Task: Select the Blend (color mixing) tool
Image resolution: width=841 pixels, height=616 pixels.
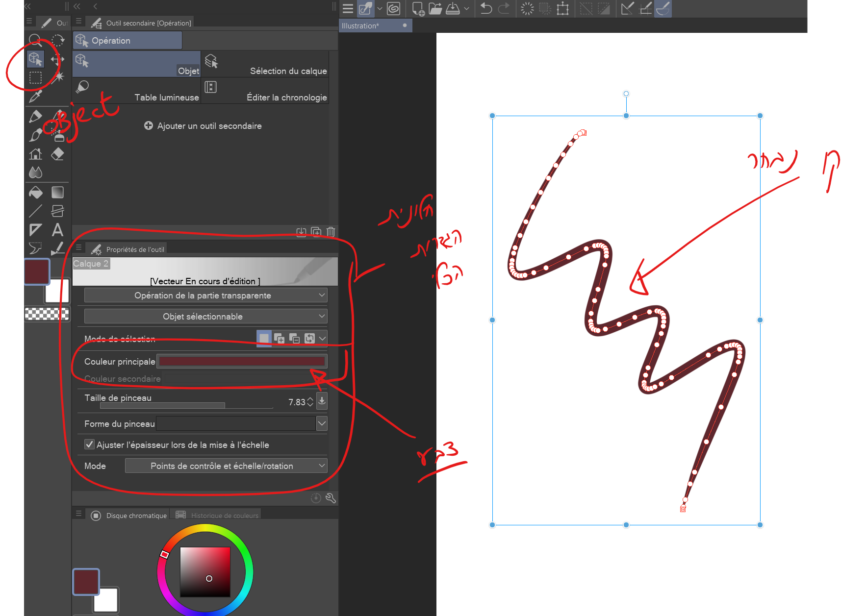Action: 35,172
